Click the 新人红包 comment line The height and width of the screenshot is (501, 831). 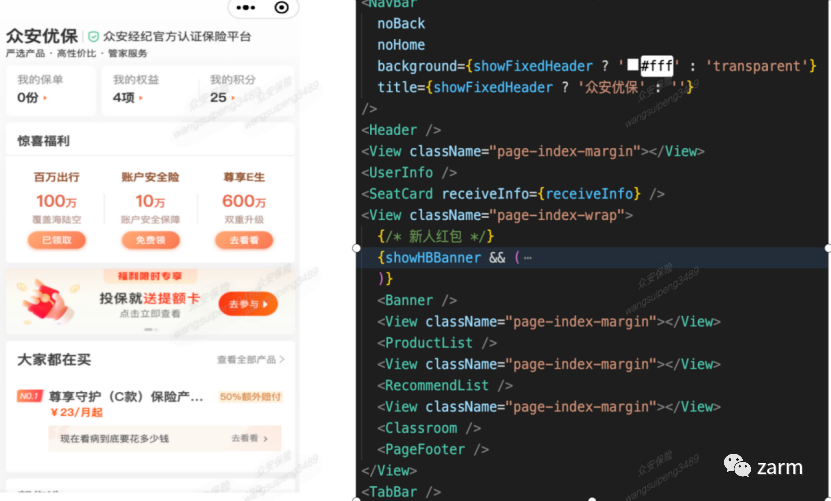(x=436, y=236)
